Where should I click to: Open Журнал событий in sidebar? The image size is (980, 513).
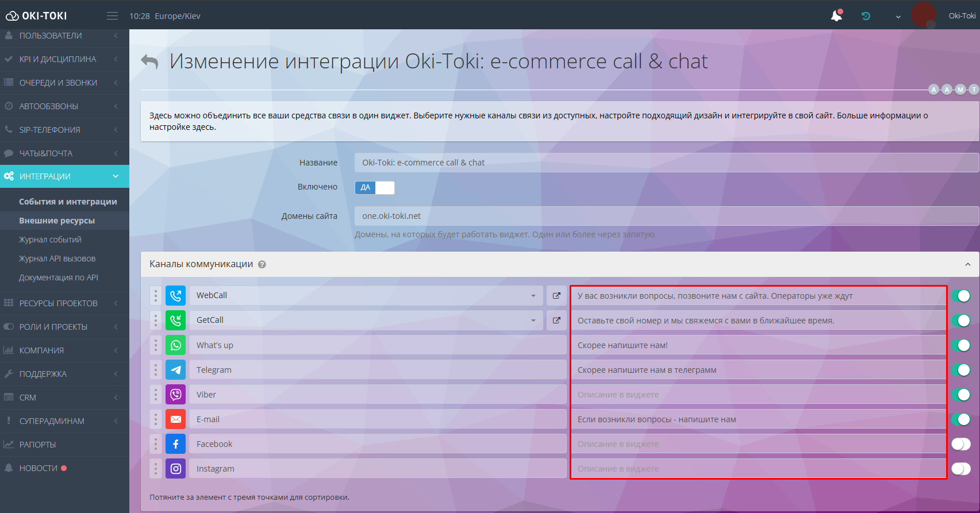point(50,240)
